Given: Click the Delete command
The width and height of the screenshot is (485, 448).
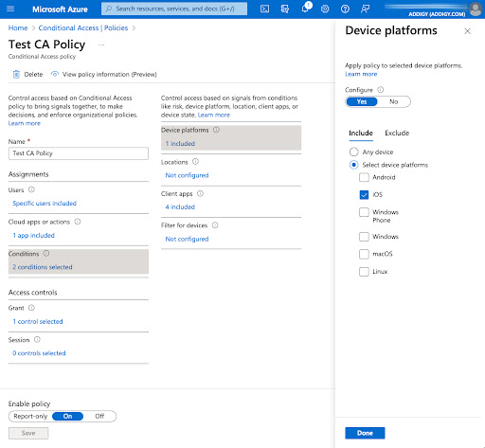Looking at the screenshot, I should [27, 74].
